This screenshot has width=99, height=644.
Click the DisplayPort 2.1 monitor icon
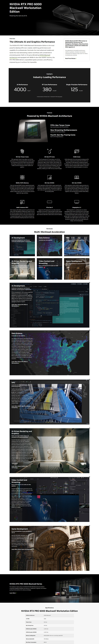pos(77,202)
